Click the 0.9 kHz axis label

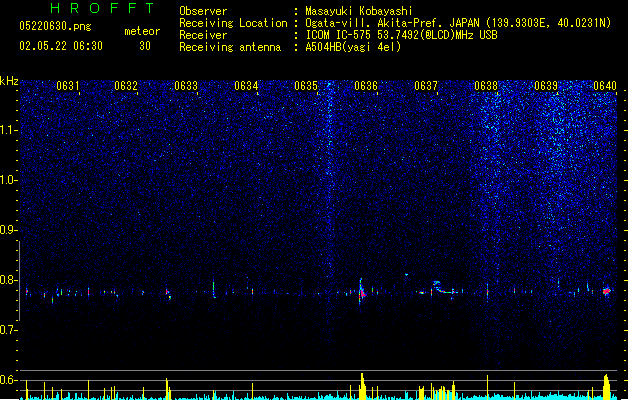[x=9, y=230]
